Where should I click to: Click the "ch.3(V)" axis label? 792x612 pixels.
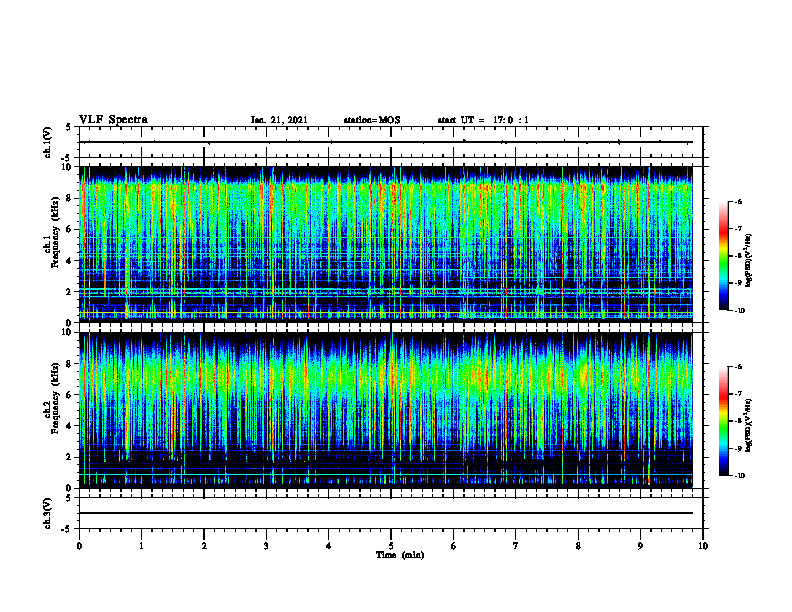(47, 513)
